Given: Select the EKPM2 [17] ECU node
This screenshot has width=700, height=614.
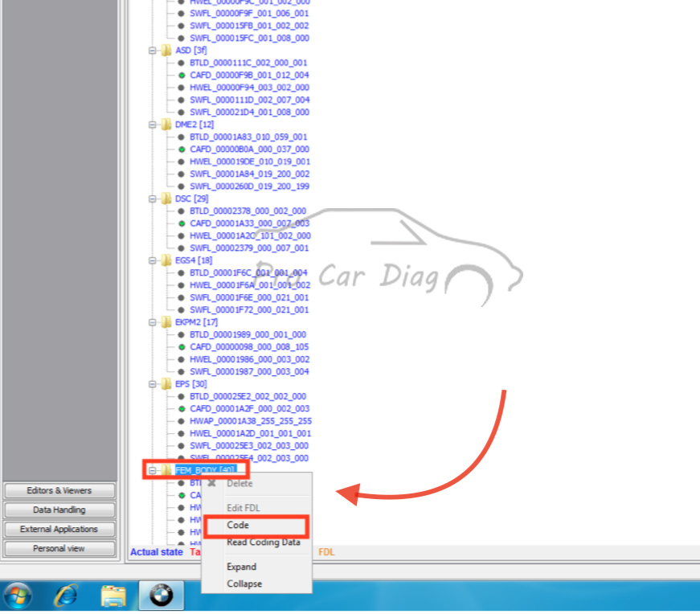Looking at the screenshot, I should [x=196, y=322].
